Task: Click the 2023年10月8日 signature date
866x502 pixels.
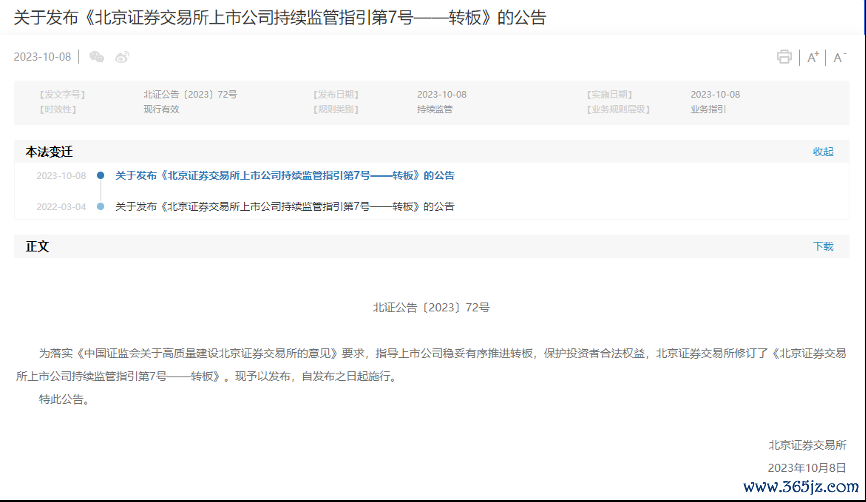Action: [807, 468]
